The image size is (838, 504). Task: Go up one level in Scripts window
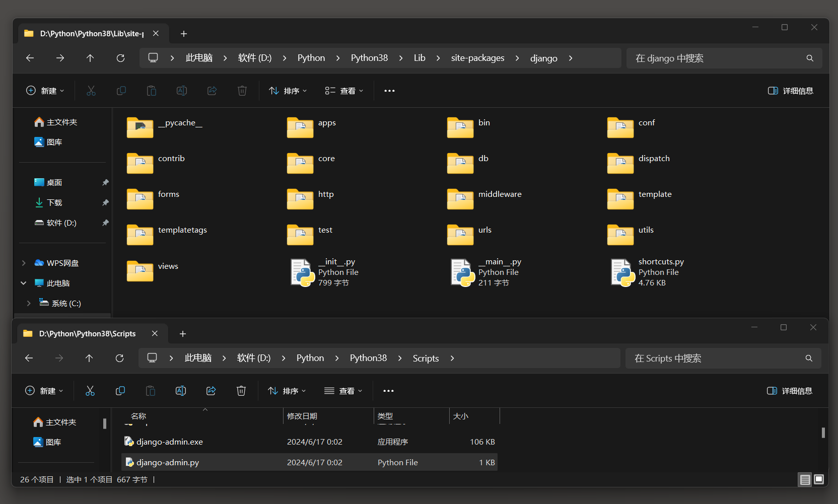point(89,358)
